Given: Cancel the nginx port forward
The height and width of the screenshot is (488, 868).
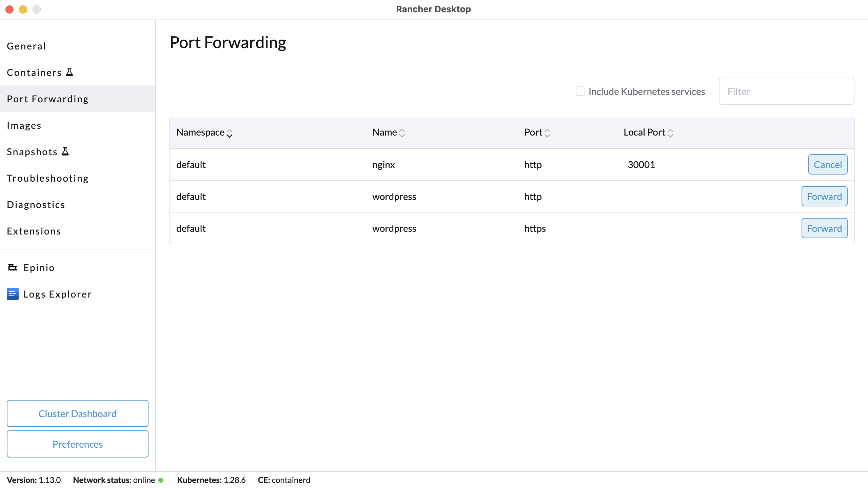Looking at the screenshot, I should tap(828, 164).
